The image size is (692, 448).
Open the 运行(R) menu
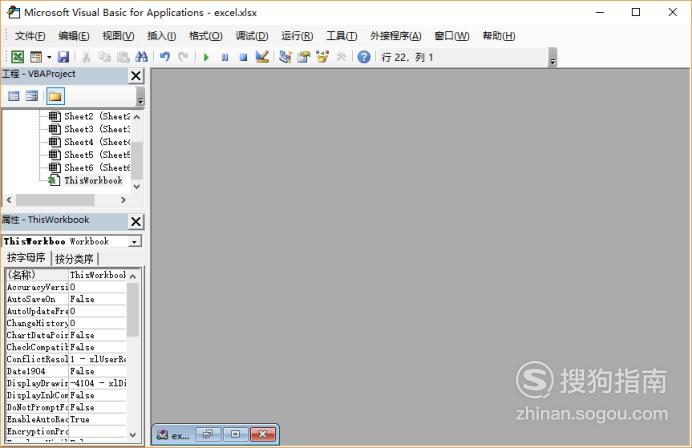click(297, 36)
